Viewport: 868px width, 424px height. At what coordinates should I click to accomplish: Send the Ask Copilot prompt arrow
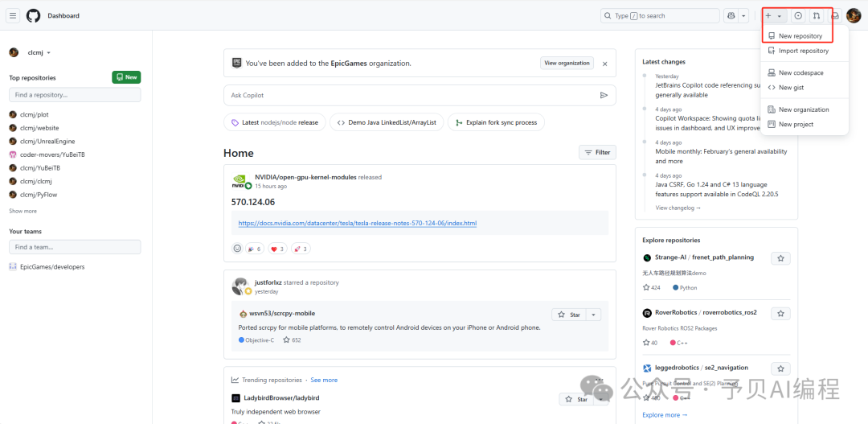pyautogui.click(x=604, y=95)
